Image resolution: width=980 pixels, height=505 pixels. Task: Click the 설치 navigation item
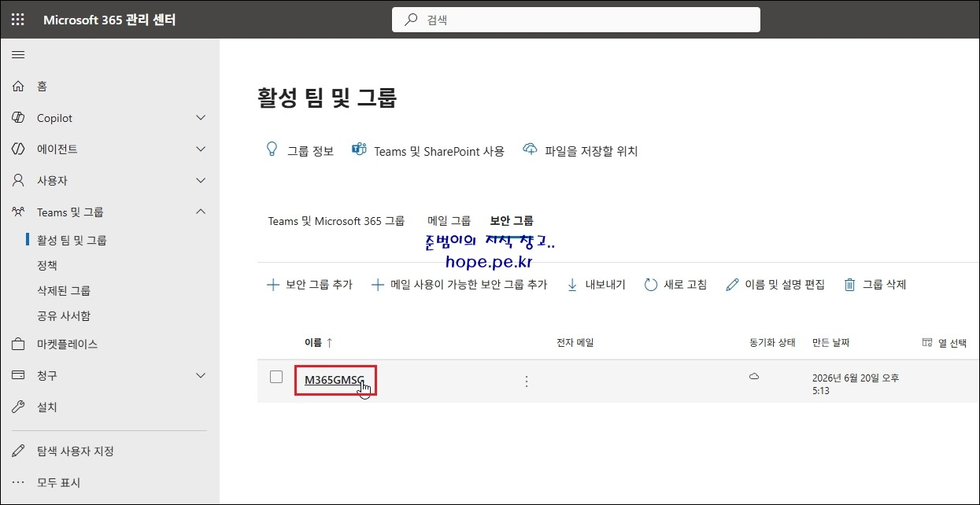pos(47,407)
